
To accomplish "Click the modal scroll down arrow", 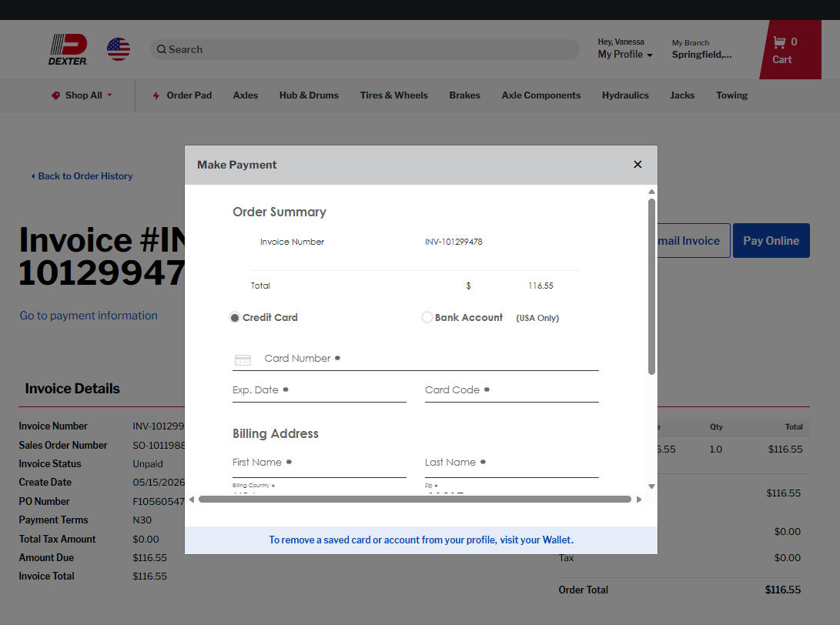I will pyautogui.click(x=651, y=486).
